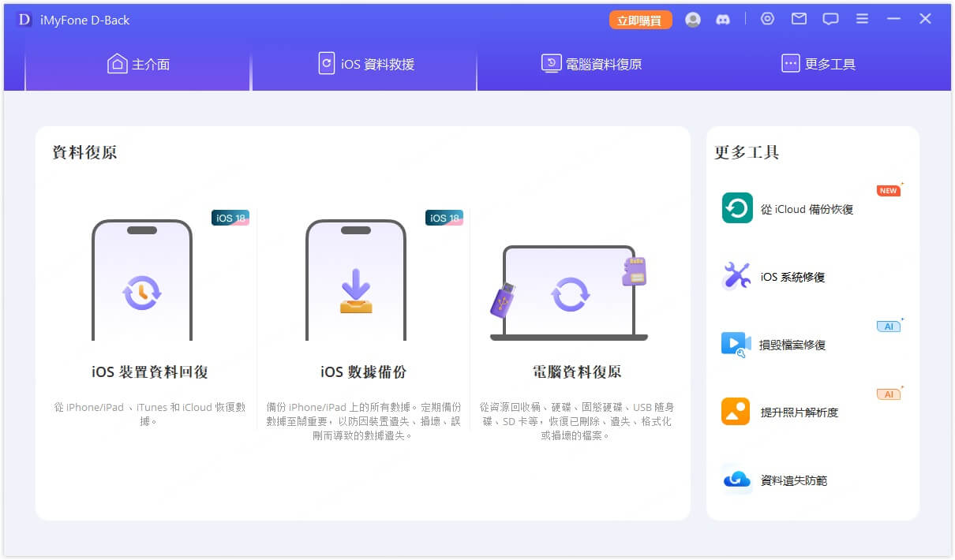Viewport: 955px width, 560px height.
Task: Click the iOS 18 badge on iOS 裝置資料回復
Action: [x=228, y=217]
